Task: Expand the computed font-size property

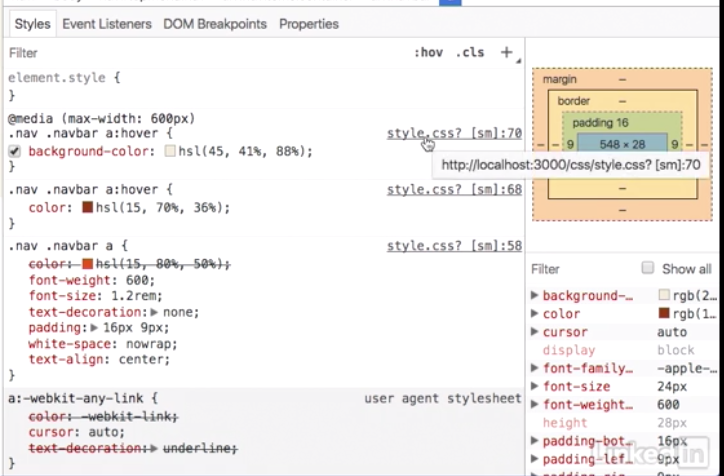Action: (x=535, y=386)
